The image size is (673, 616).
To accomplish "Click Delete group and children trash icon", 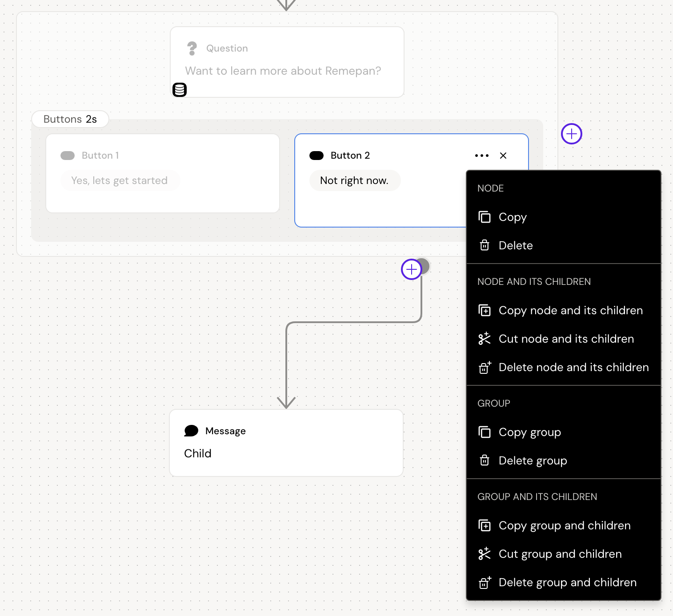I will [485, 582].
